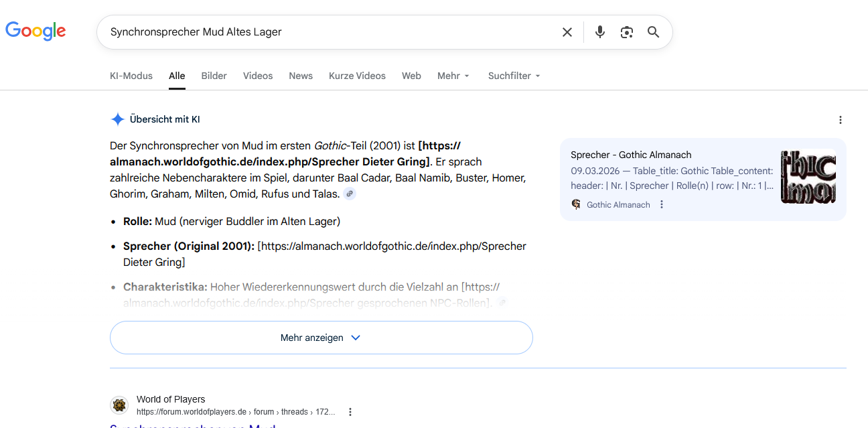Click the forum.worldofplayers.de URL breadcrumb
This screenshot has width=868, height=428.
pyautogui.click(x=236, y=412)
